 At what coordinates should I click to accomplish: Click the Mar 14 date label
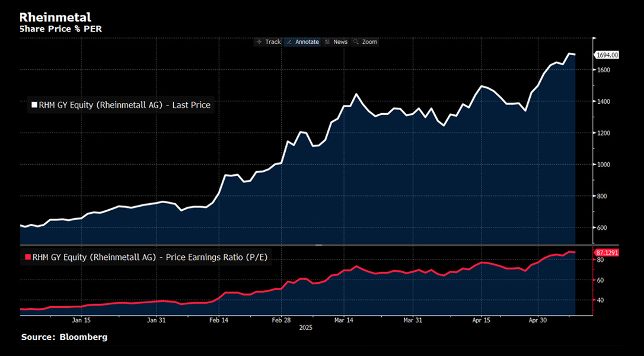click(x=344, y=320)
